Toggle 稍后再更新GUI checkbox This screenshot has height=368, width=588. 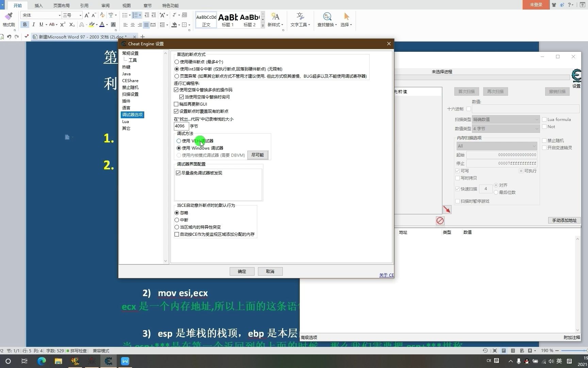pos(176,104)
